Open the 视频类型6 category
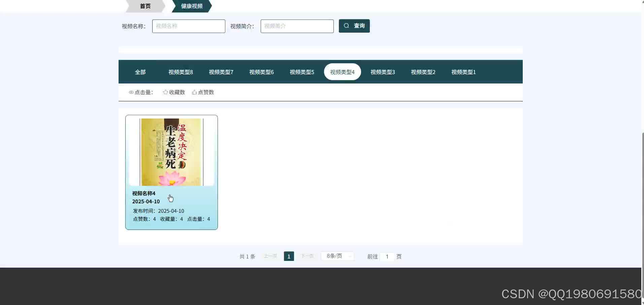The width and height of the screenshot is (644, 305). coord(261,72)
